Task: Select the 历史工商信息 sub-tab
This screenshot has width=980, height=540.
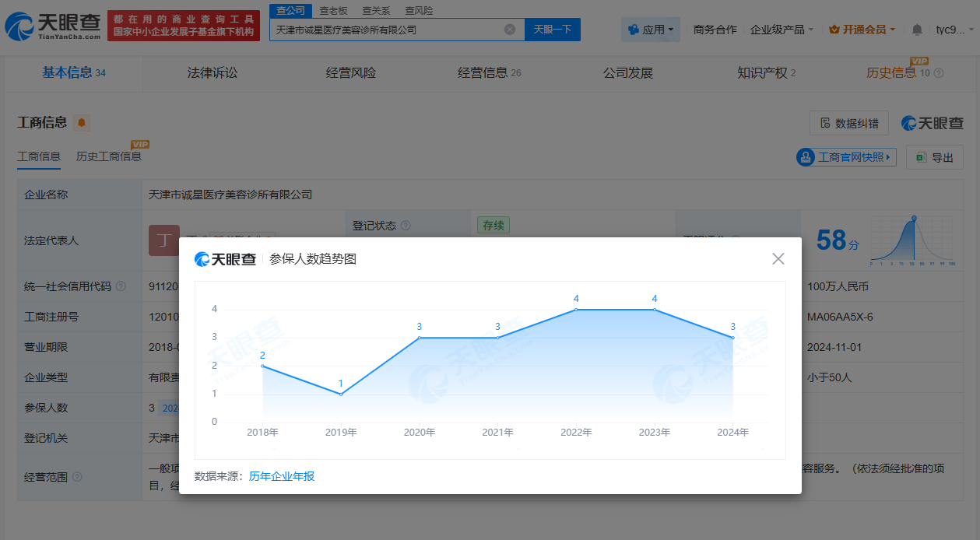Action: (x=109, y=156)
